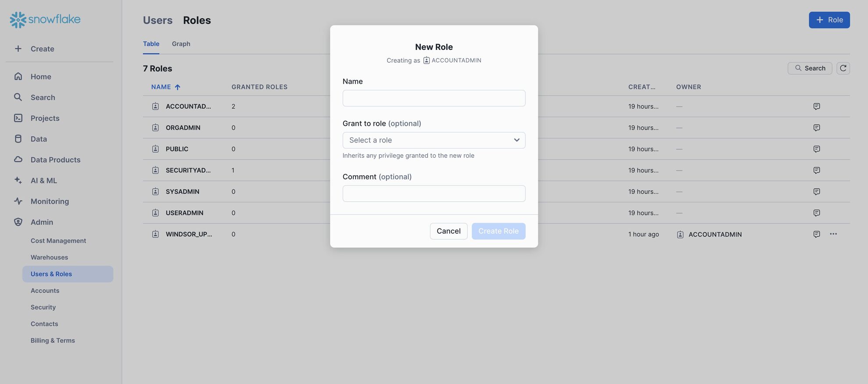Open AI & ML in sidebar
Image resolution: width=868 pixels, height=384 pixels.
click(x=44, y=181)
